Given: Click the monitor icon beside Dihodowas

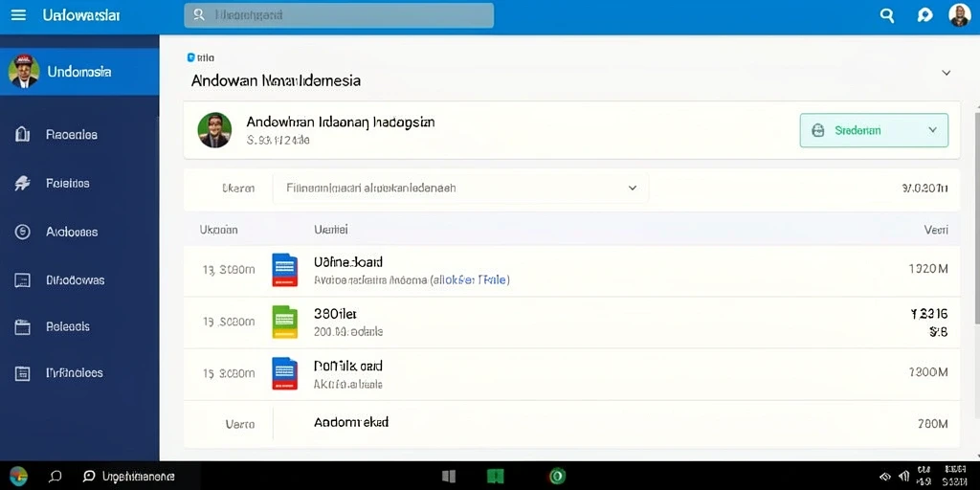Looking at the screenshot, I should coord(22,280).
